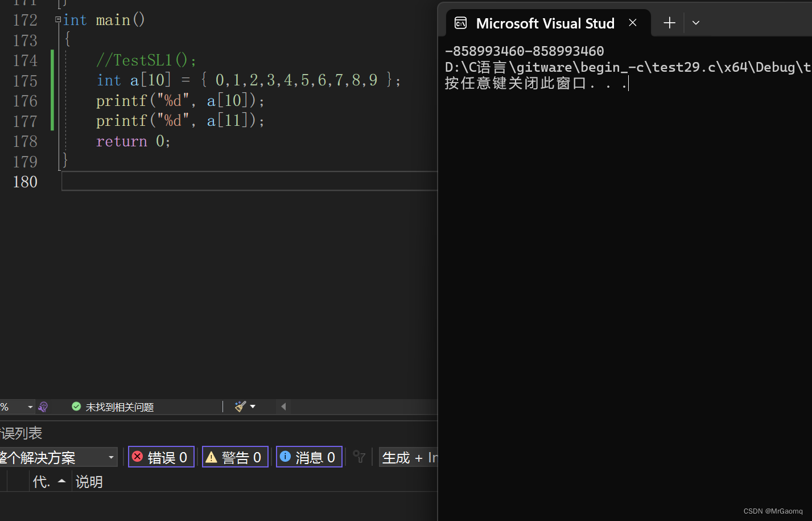Click the error list panel title
This screenshot has width=812, height=521.
[21, 433]
